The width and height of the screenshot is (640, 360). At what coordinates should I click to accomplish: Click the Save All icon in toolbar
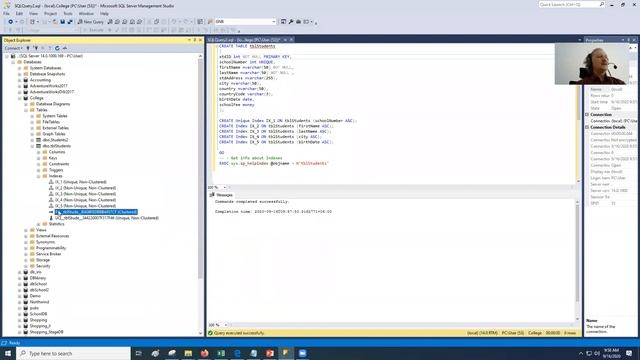tap(70, 22)
